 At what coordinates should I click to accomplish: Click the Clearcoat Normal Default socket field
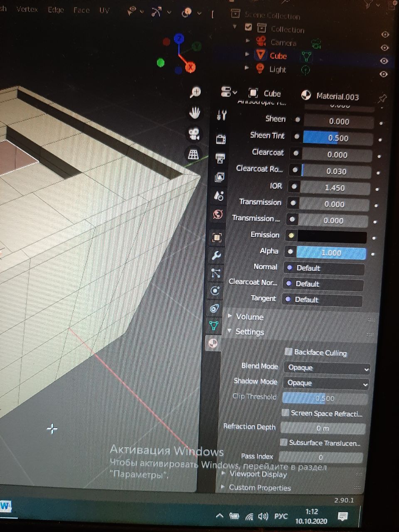point(323,284)
